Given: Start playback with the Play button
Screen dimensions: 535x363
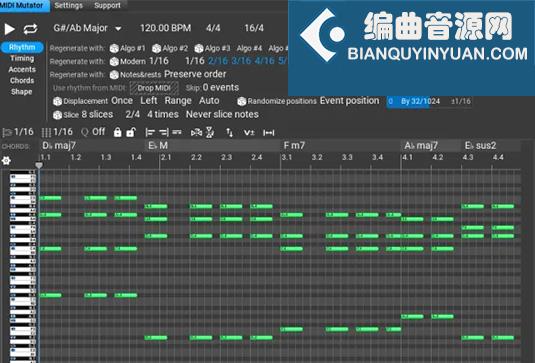Looking at the screenshot, I should coord(9,29).
